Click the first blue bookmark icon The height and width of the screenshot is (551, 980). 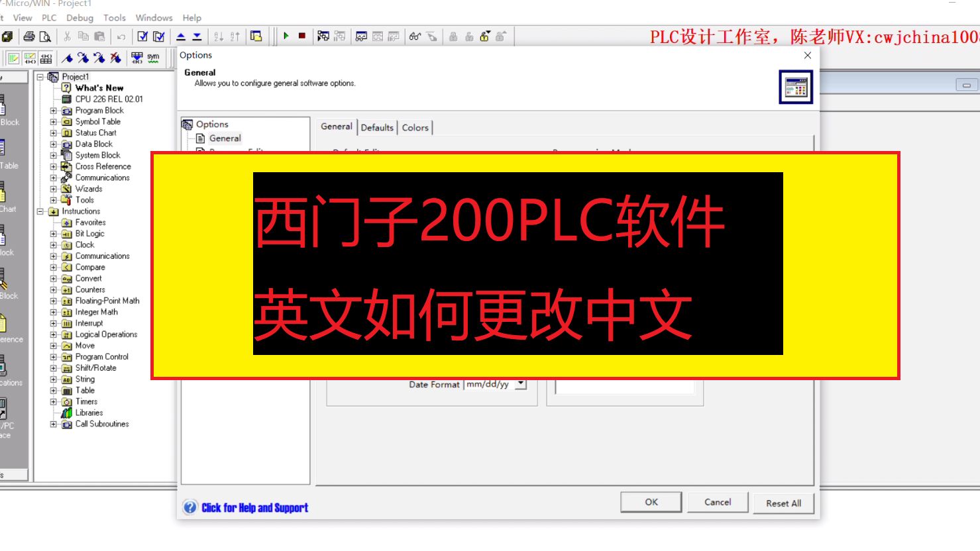pos(67,58)
